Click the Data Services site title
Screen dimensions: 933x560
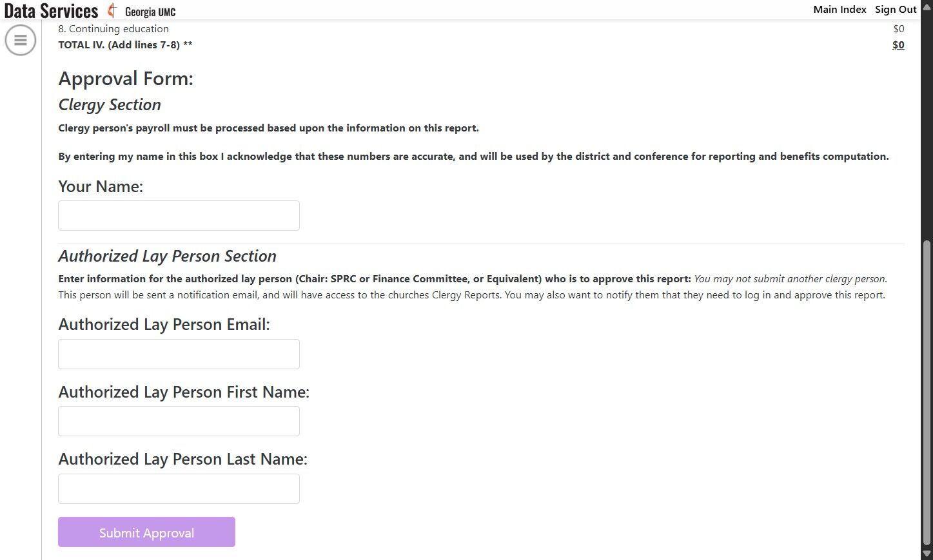coord(51,11)
